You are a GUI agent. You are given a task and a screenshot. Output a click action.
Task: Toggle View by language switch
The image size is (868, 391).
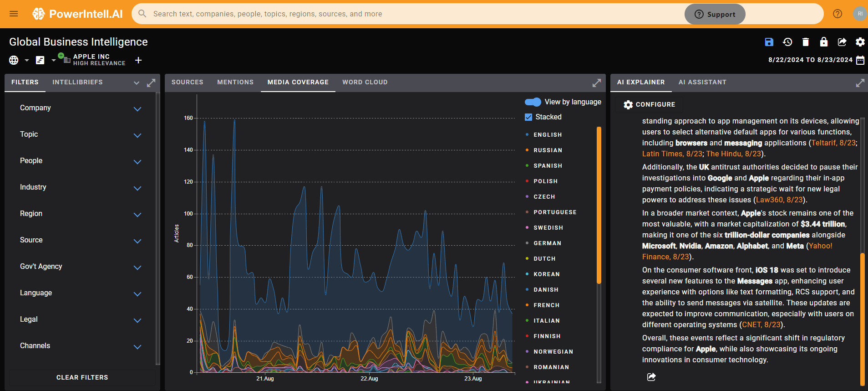point(533,102)
